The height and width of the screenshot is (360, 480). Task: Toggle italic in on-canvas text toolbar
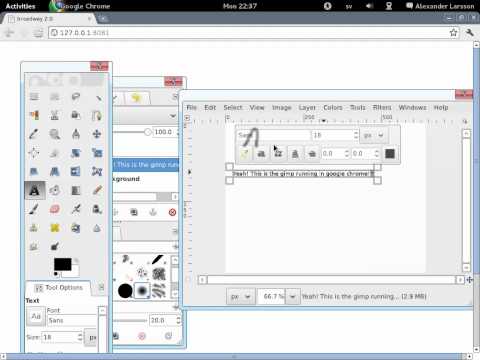pyautogui.click(x=278, y=153)
